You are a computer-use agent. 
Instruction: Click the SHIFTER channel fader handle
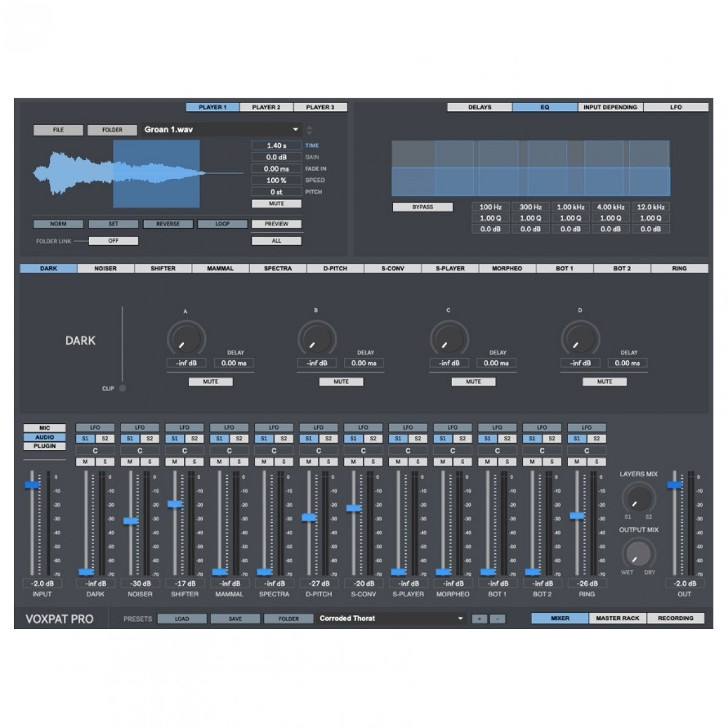pos(175,504)
